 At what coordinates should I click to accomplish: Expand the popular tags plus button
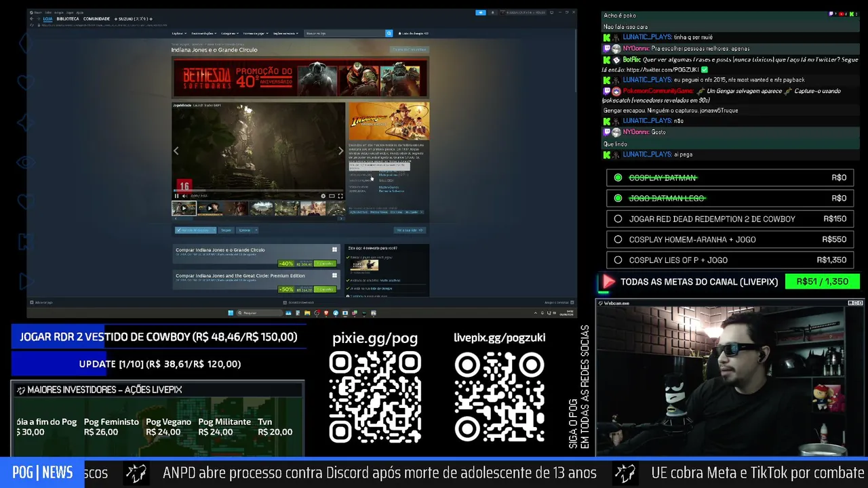[422, 212]
